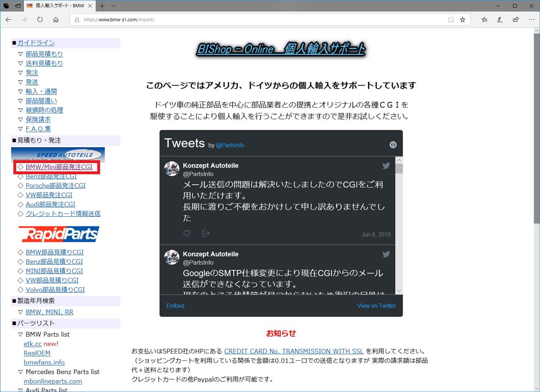Click the BIShop-Online banner title
The height and width of the screenshot is (392, 540).
coord(281,49)
